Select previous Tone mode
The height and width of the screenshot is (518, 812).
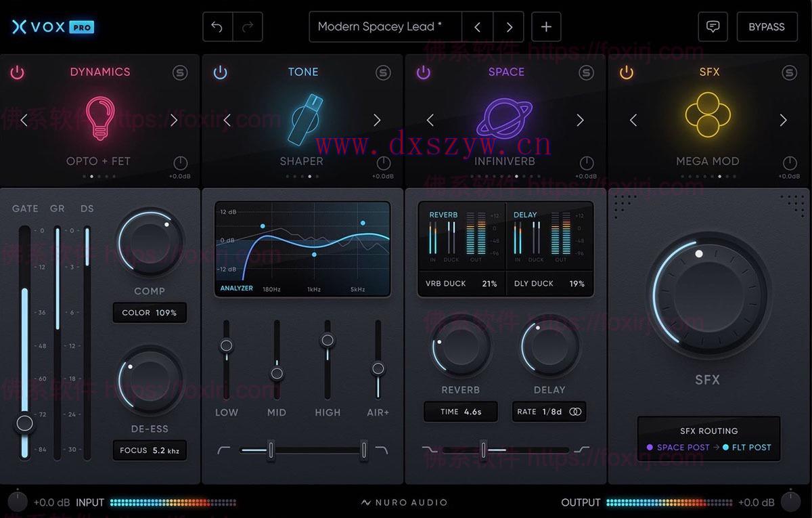(227, 121)
